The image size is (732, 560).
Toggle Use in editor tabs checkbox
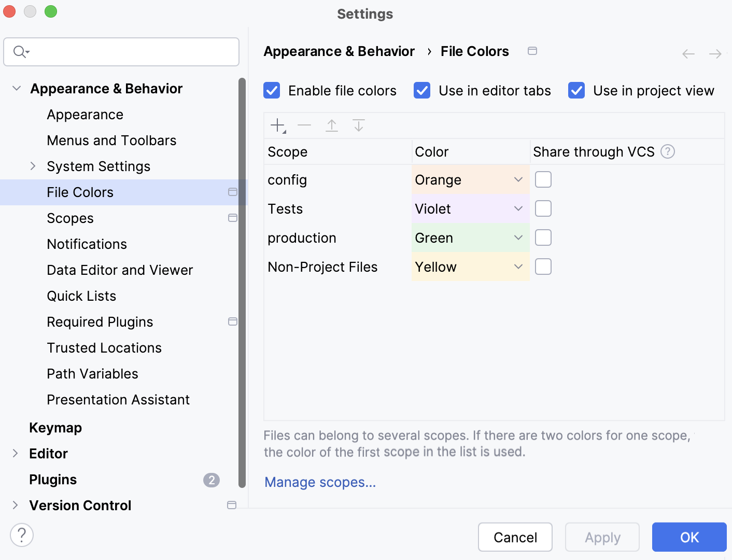[422, 90]
